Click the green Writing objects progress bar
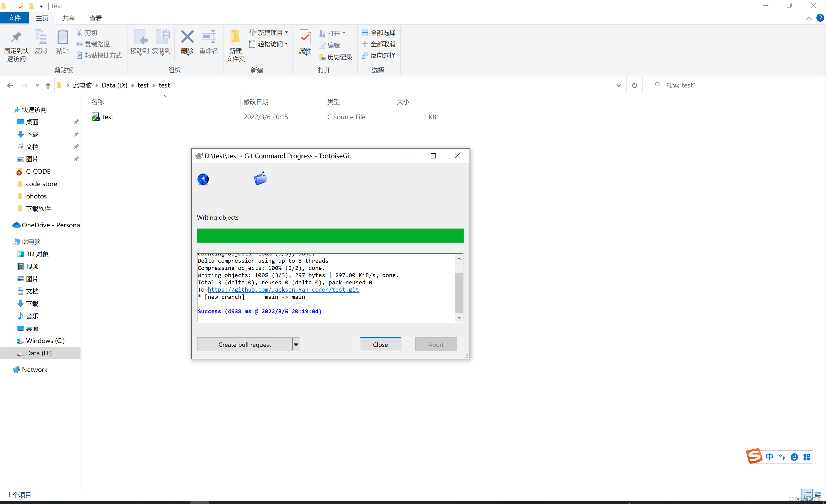This screenshot has height=504, width=826. pos(330,236)
